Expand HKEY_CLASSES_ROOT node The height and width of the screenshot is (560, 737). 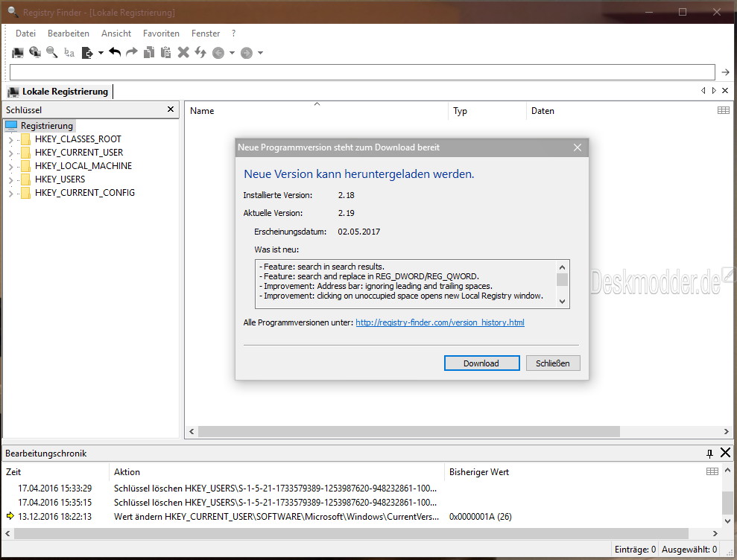[11, 139]
